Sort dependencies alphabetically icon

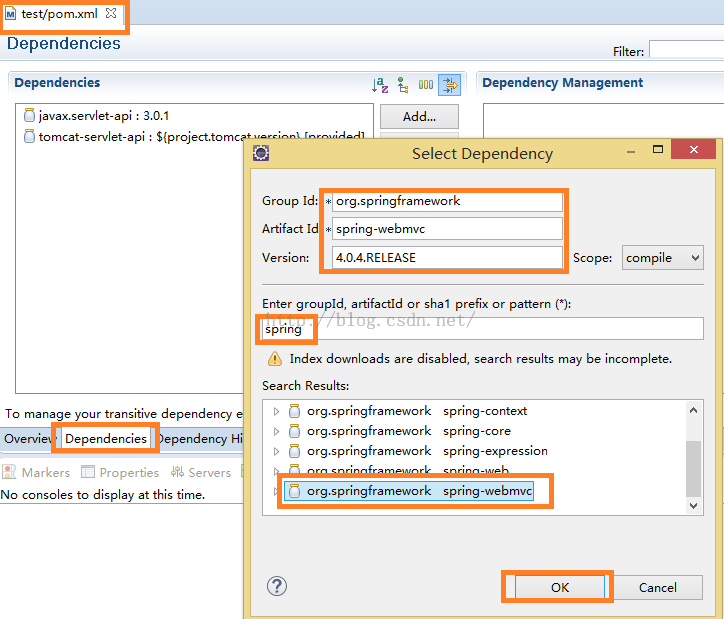coord(380,85)
